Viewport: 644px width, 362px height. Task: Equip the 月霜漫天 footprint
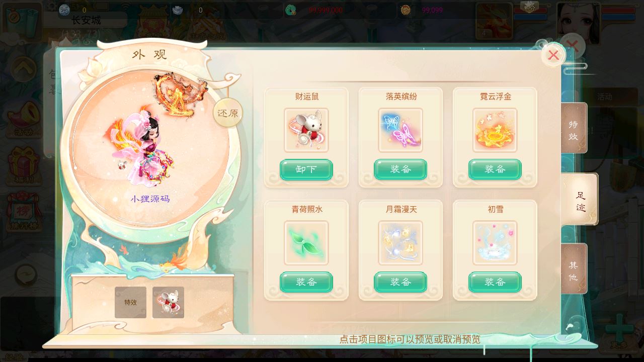point(400,282)
